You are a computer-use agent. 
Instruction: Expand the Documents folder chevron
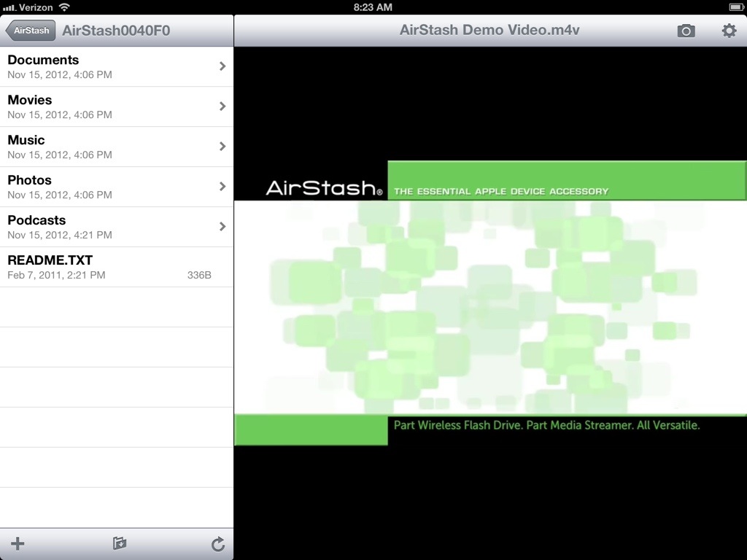(222, 66)
